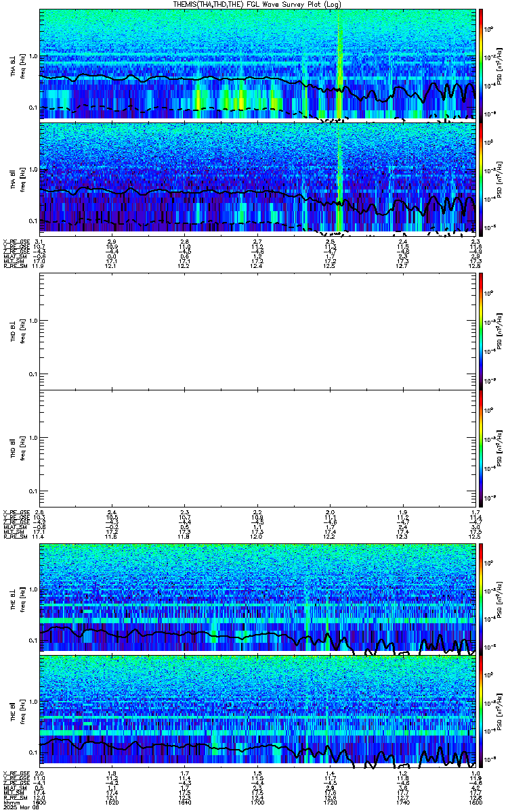Screen dimensions: 508x812
Task: Click the color bar beside THD B-perpendicular panel
Action: click(x=482, y=332)
